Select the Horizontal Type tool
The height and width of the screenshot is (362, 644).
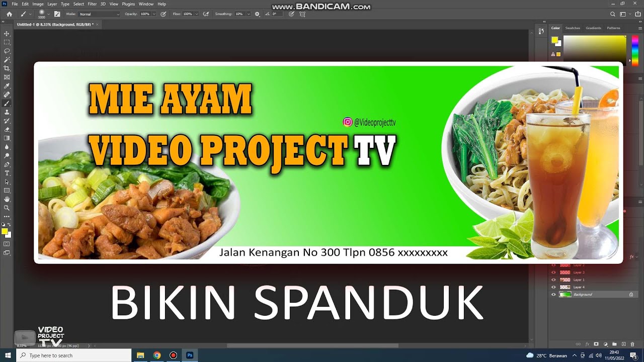(x=7, y=173)
